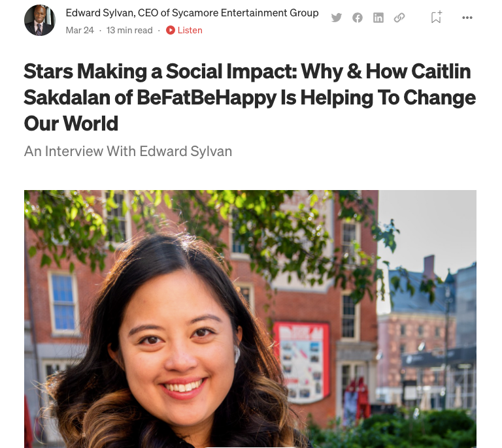
Task: Save story with the bookmark icon
Action: (x=437, y=17)
